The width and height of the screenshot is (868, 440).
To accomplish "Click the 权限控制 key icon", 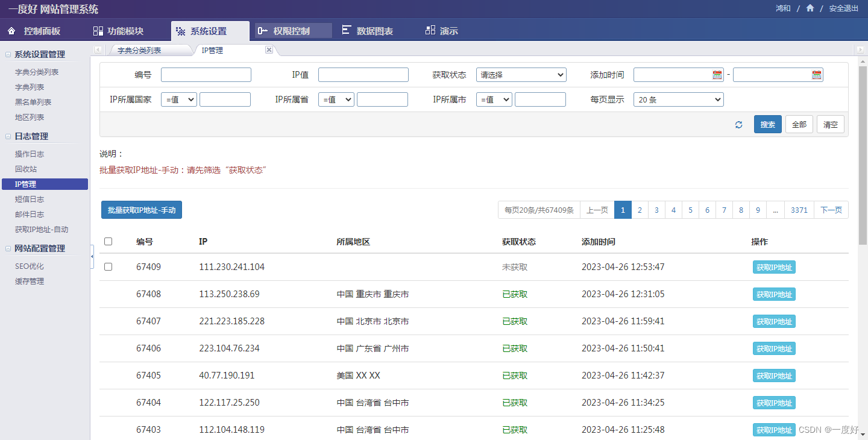I will point(263,31).
